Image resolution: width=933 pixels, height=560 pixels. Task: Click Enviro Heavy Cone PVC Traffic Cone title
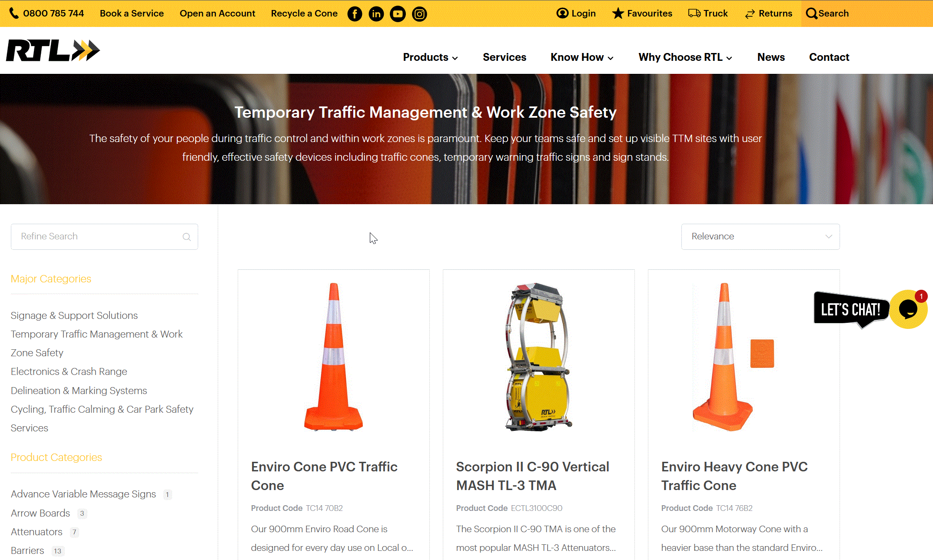(x=734, y=476)
